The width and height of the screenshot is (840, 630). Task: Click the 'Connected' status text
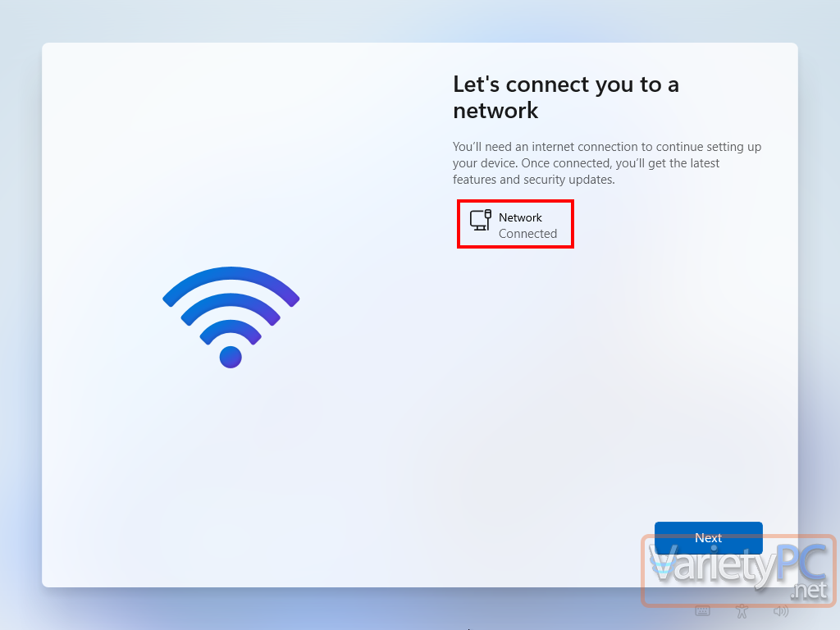click(x=527, y=234)
